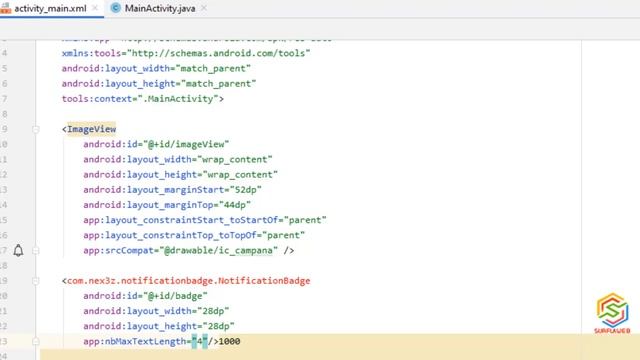Viewport: 640px width, 360px height.
Task: Click ImageView layout_height "wrap_content" value
Action: (x=240, y=175)
